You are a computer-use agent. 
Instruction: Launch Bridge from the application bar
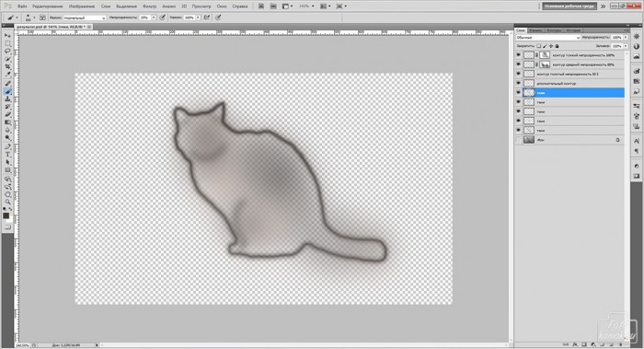coord(261,6)
